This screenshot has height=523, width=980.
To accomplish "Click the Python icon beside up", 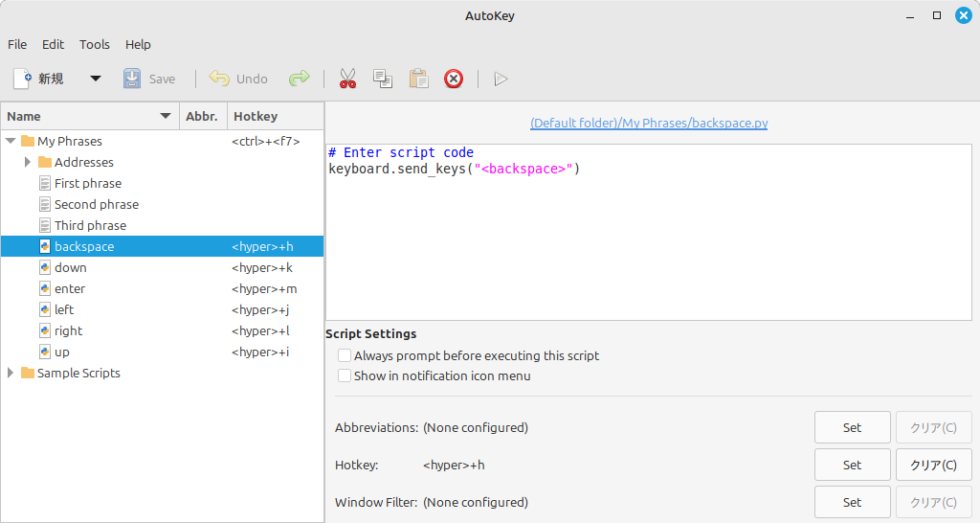I will 44,352.
